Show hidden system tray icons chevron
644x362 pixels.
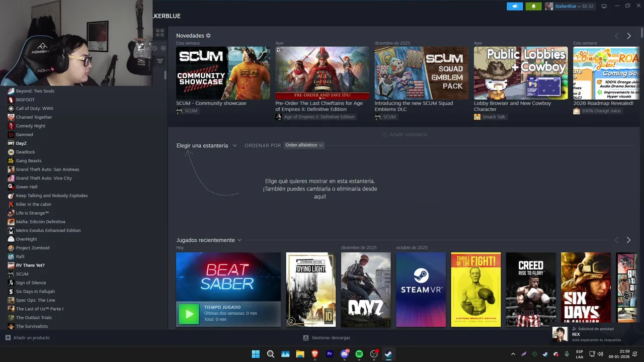[513, 354]
